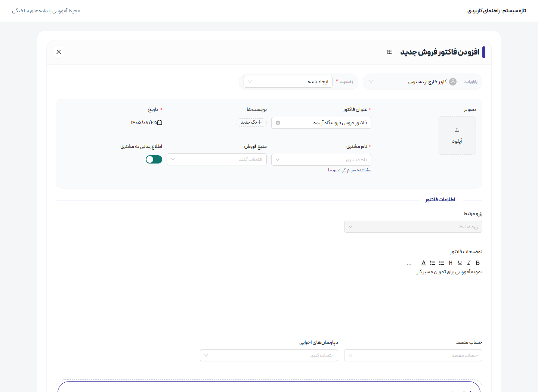Open the executive departments dropdown
Image resolution: width=538 pixels, height=392 pixels.
tap(269, 355)
